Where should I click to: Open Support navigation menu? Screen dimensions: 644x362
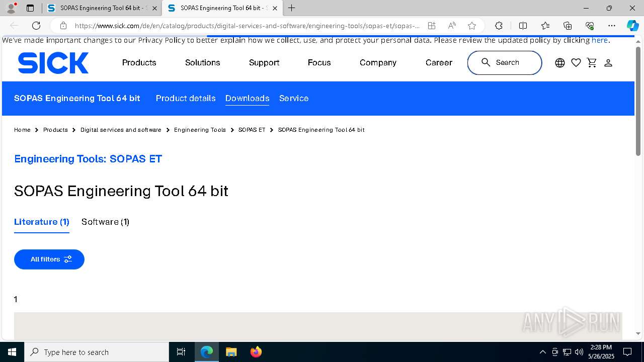tap(264, 63)
